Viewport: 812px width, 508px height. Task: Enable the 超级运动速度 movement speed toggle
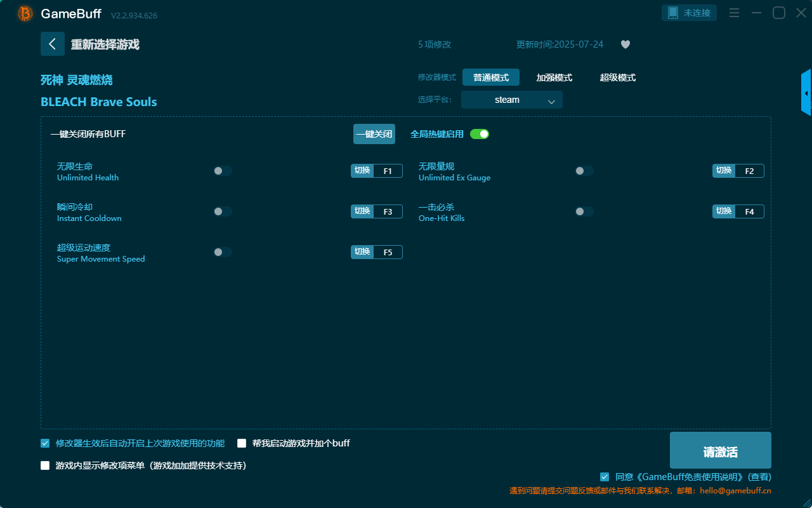click(x=222, y=251)
